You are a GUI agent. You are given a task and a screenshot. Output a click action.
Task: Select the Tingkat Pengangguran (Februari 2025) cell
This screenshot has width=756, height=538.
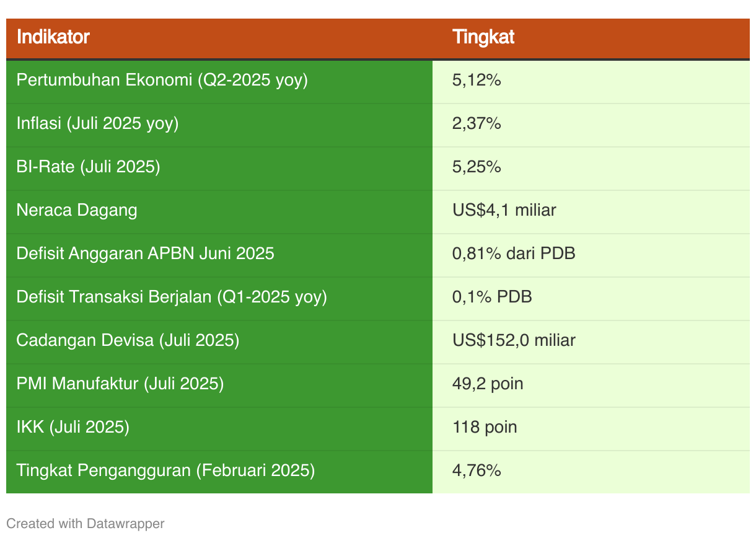(219, 472)
